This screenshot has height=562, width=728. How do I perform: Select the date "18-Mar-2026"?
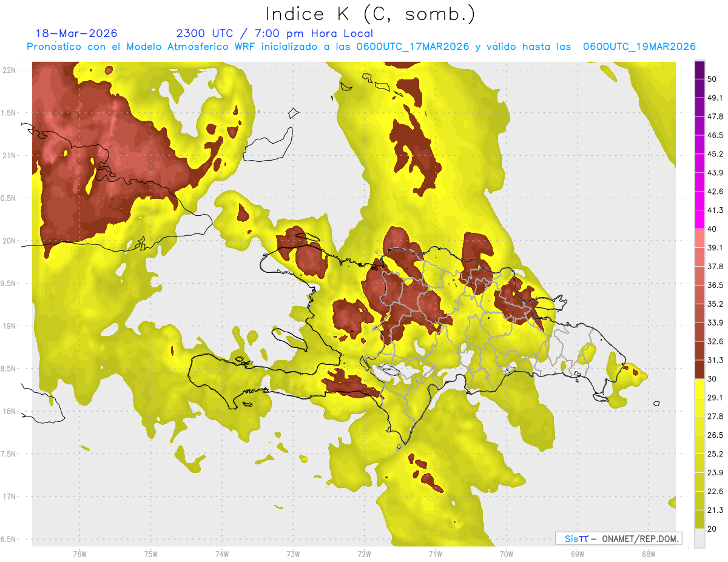pyautogui.click(x=76, y=33)
